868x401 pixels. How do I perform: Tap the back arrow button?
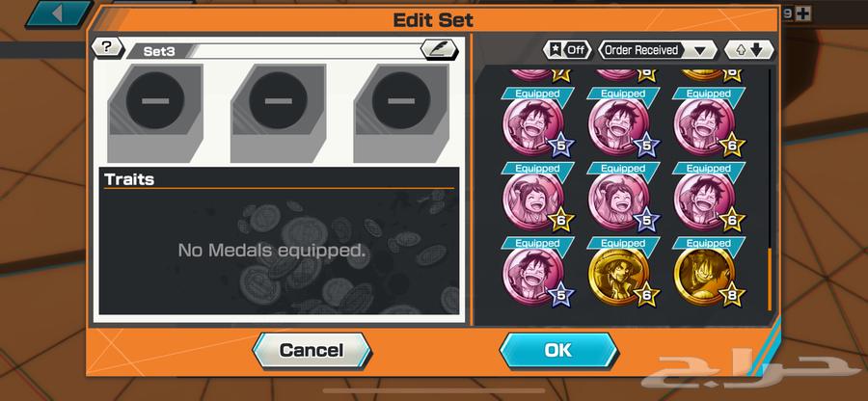(58, 13)
